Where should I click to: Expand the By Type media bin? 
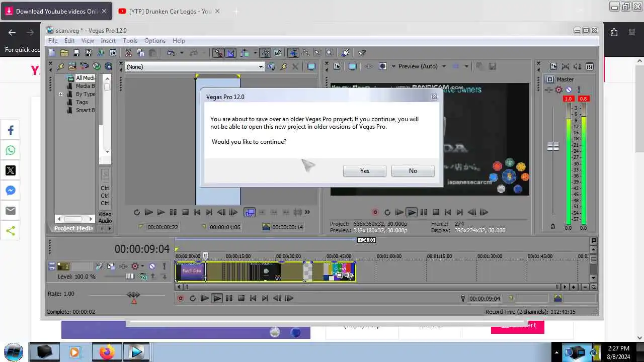click(x=61, y=94)
